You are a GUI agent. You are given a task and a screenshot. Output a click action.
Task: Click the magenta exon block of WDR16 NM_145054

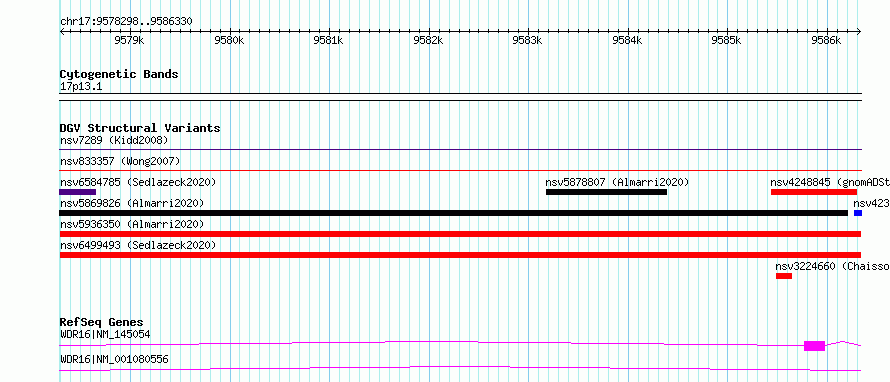pos(815,346)
